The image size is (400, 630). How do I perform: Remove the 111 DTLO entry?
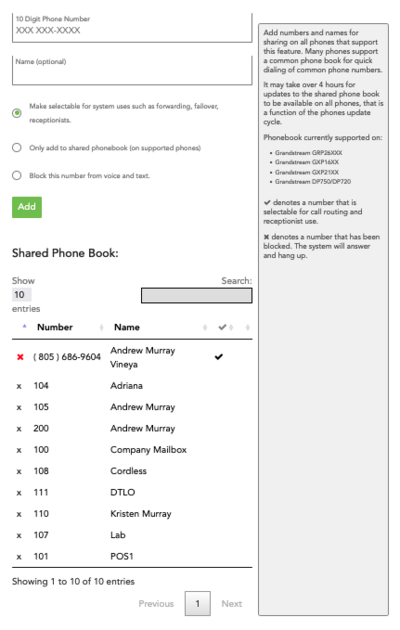point(19,493)
